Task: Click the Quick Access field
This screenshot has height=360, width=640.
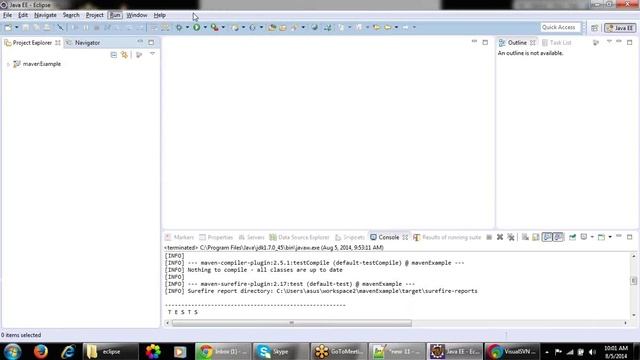Action: pyautogui.click(x=560, y=27)
